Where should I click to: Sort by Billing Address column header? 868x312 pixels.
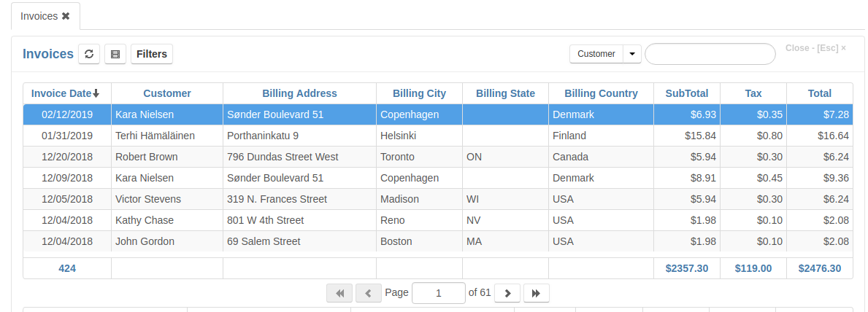point(299,93)
